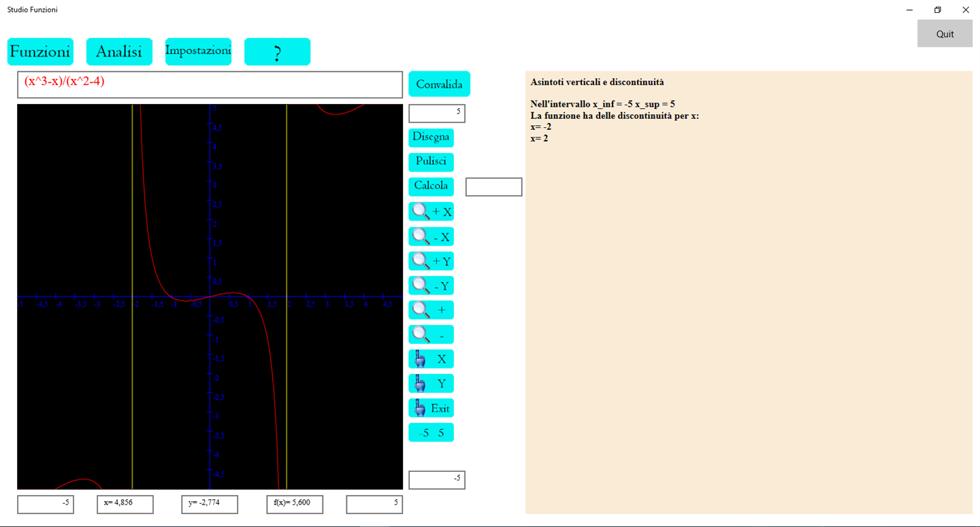Click the lower Y limit field showing -5

(x=437, y=480)
